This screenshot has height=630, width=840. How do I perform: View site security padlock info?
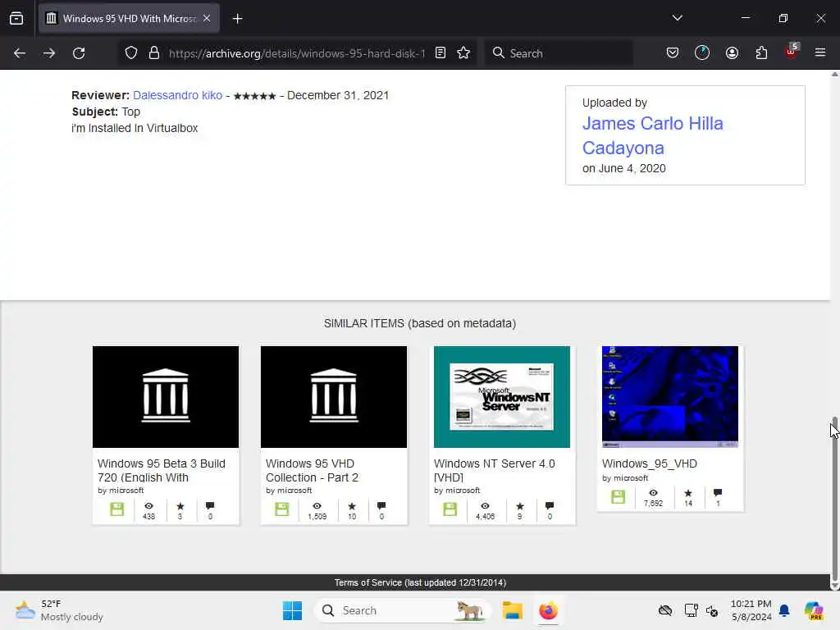pyautogui.click(x=154, y=53)
